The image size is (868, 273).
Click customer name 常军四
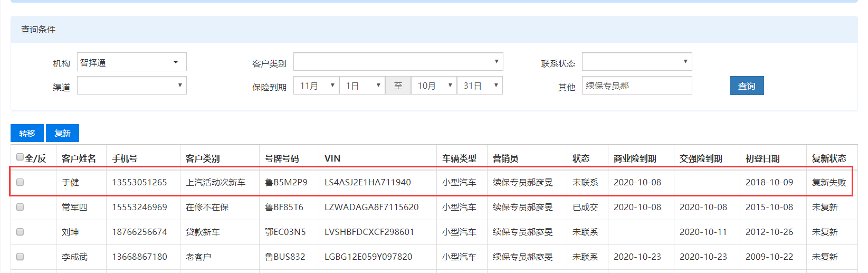coord(74,207)
